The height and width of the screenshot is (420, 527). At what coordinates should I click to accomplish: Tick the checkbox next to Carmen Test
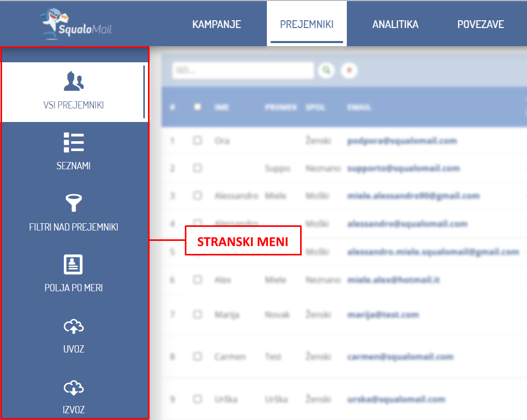coord(197,357)
